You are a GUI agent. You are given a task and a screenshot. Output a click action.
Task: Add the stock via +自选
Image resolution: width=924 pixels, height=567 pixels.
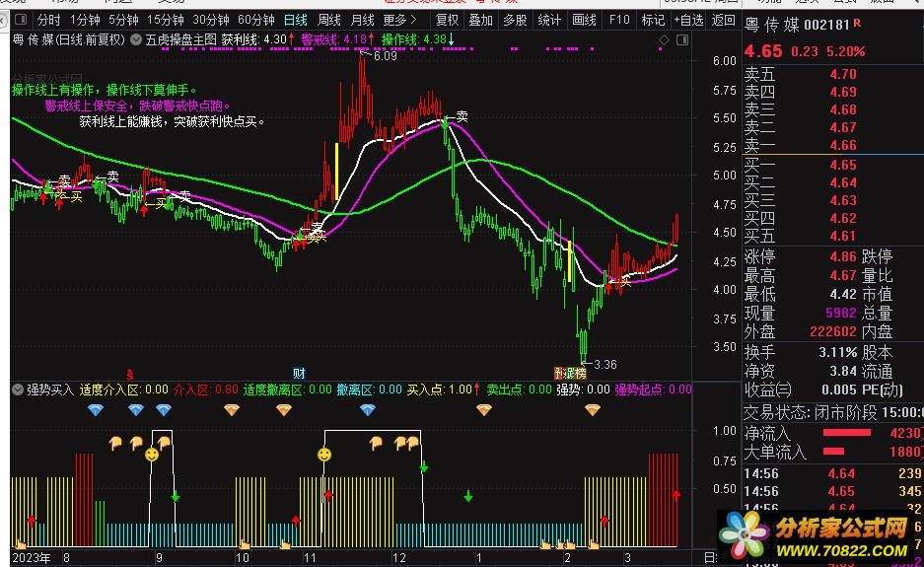689,20
